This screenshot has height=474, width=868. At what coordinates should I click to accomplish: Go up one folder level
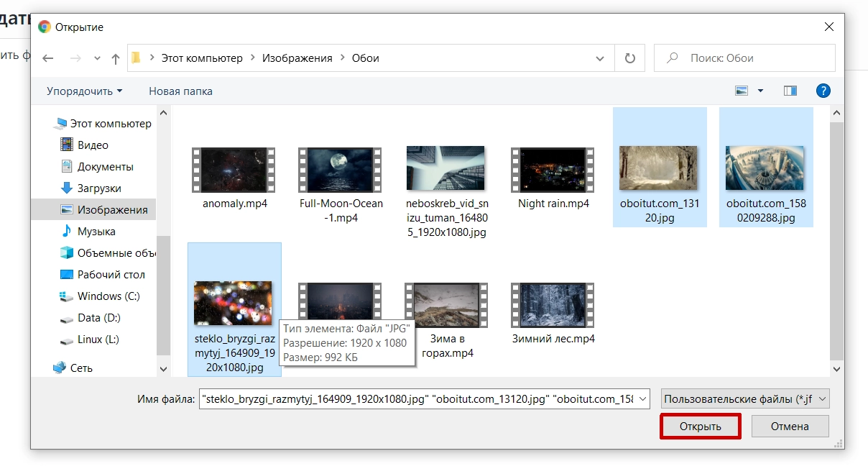tap(115, 58)
